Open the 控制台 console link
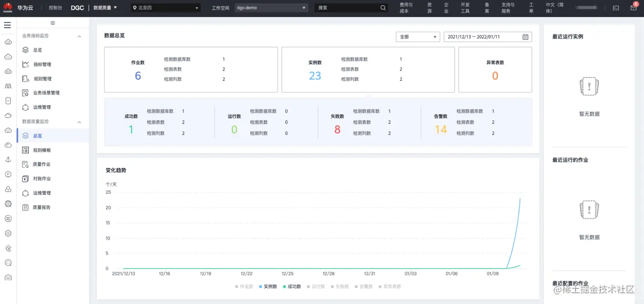The width and height of the screenshot is (644, 304). pyautogui.click(x=55, y=8)
